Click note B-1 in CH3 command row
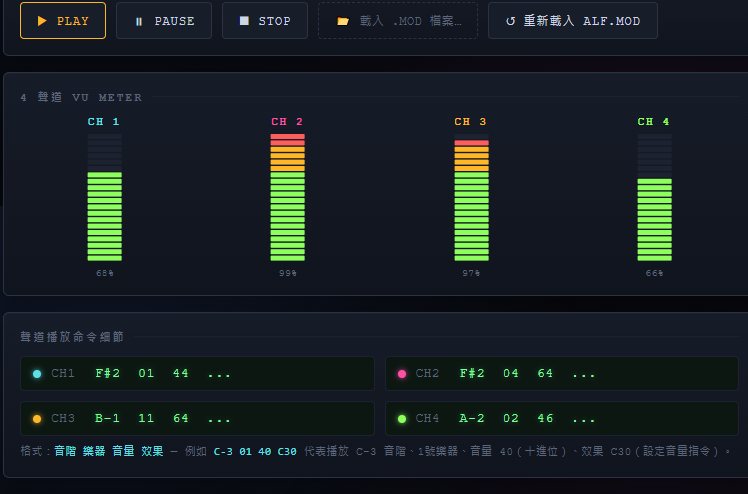This screenshot has width=748, height=494. pos(107,418)
